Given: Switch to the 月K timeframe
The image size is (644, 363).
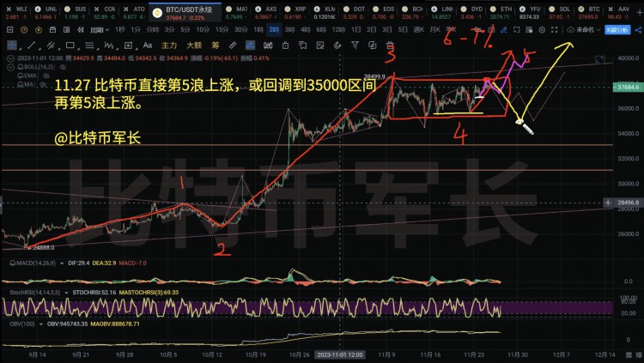Looking at the screenshot, I should (435, 29).
